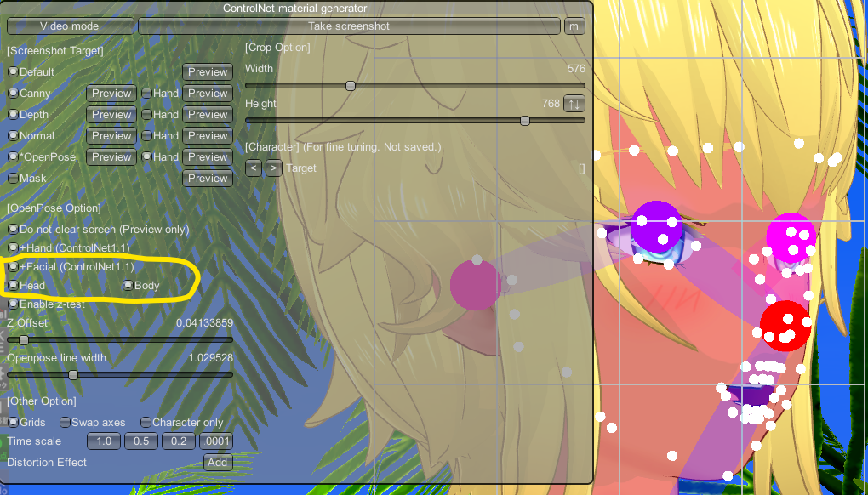
Task: Click the Width value 576
Action: point(576,69)
